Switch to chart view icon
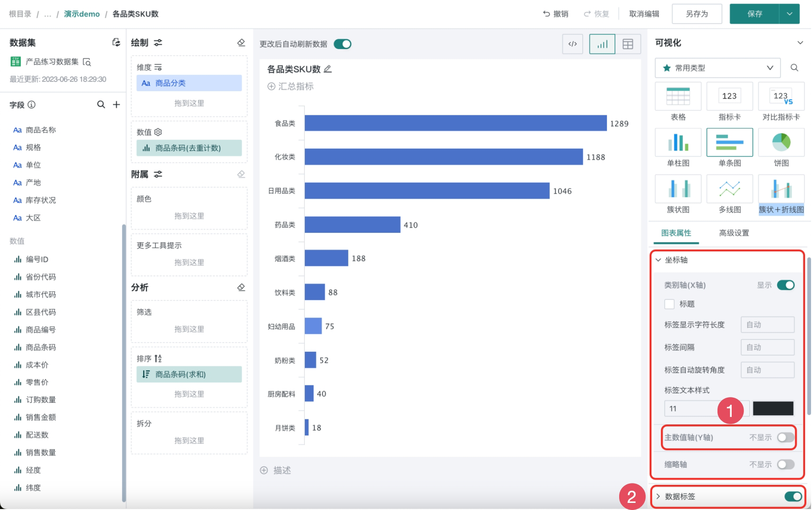The image size is (812, 510). 602,44
